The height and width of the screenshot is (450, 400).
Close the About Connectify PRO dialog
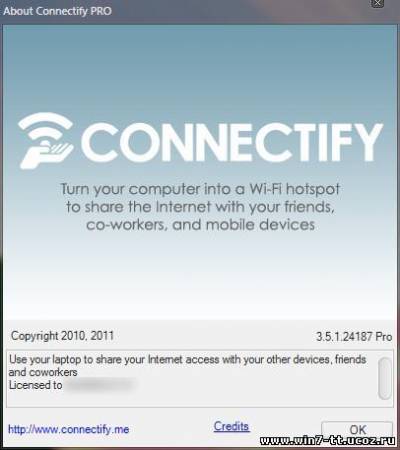coord(377,3)
